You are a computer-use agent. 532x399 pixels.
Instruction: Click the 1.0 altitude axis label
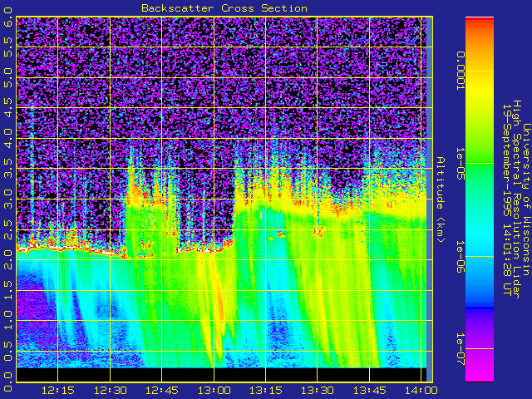coord(7,320)
